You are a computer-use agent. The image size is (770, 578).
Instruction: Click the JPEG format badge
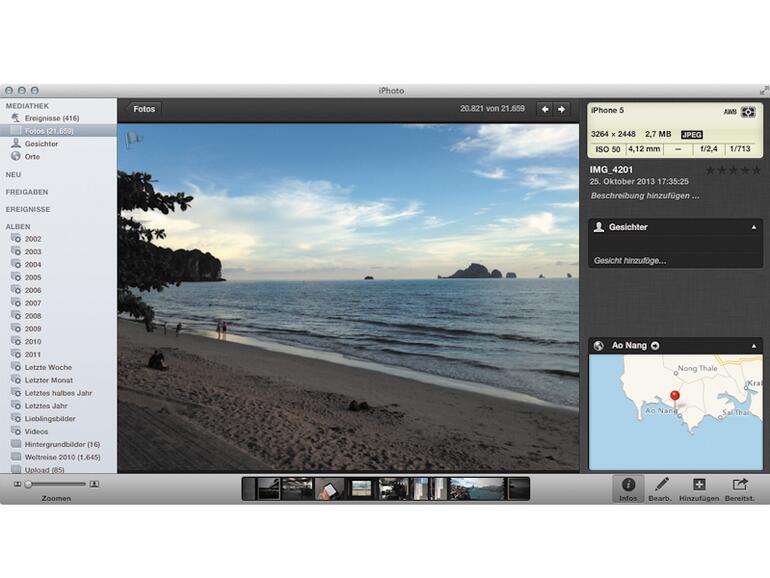coord(692,135)
